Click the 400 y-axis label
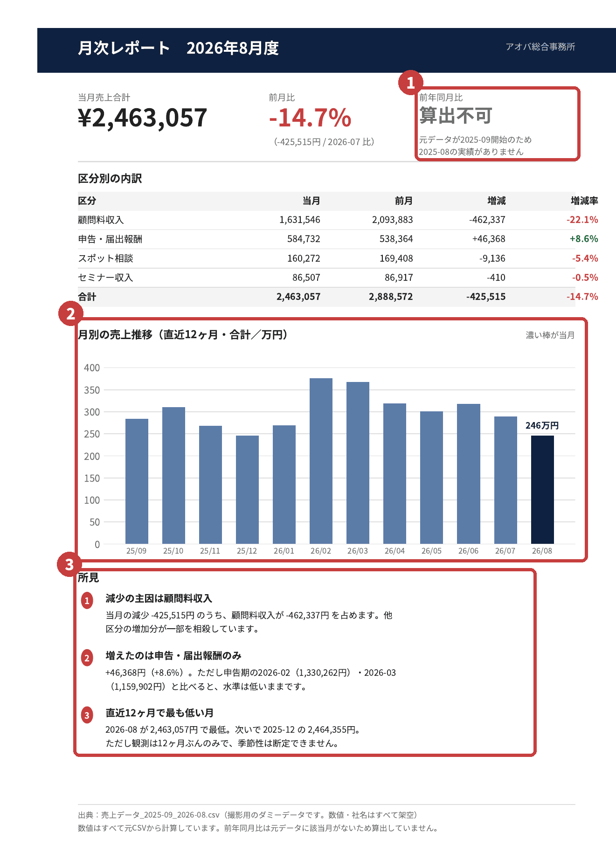 click(92, 368)
